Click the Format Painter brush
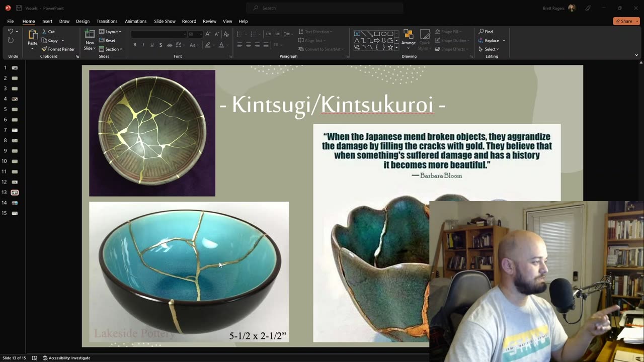 click(x=58, y=49)
